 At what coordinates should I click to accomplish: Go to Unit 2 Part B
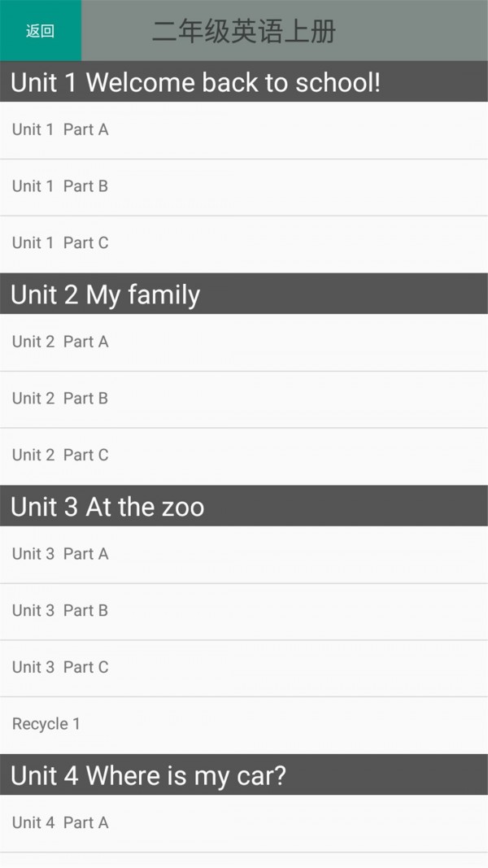pos(60,399)
